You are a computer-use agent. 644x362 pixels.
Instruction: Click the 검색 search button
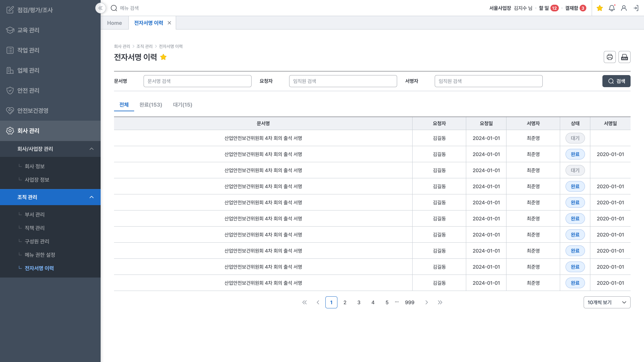[x=616, y=81]
